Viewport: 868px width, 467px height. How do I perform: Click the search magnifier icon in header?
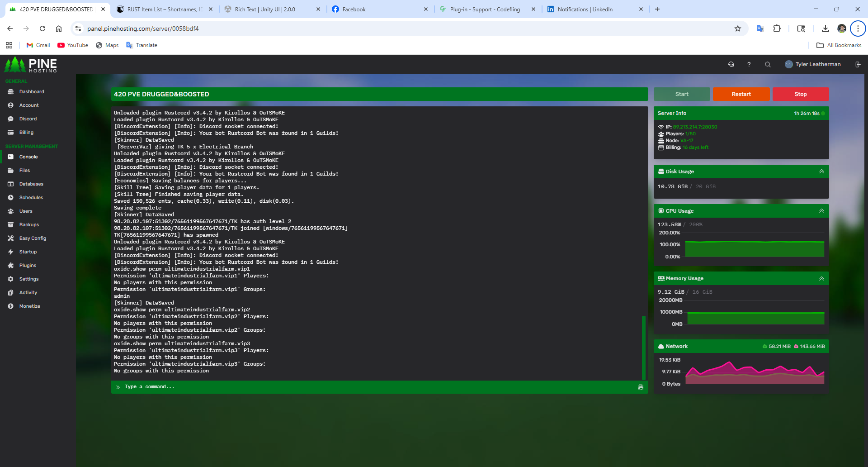click(x=768, y=64)
